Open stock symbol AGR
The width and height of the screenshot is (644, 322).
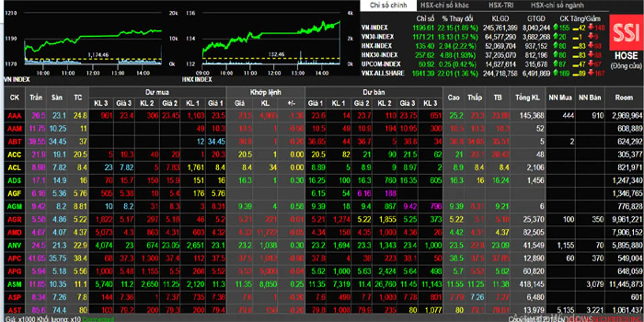click(x=14, y=220)
